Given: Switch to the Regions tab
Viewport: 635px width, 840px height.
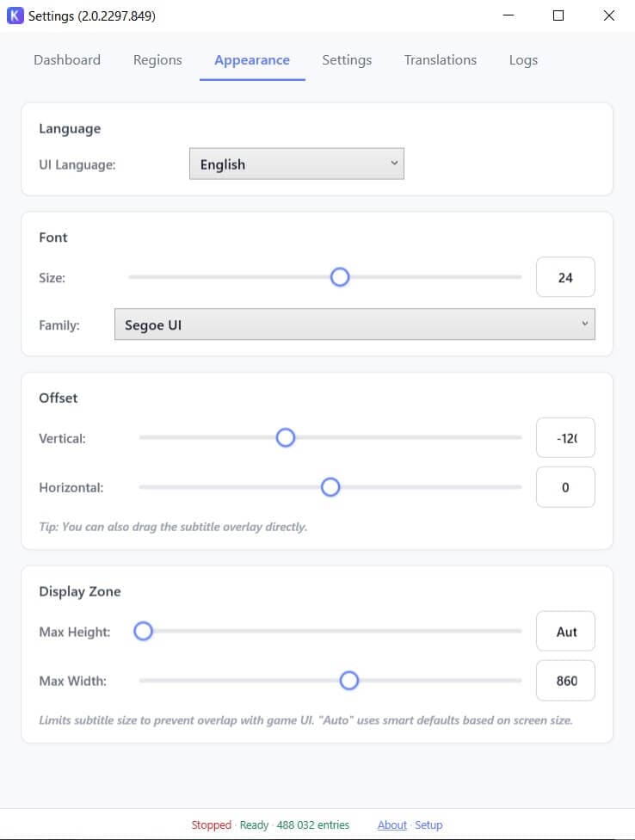Looking at the screenshot, I should click(x=157, y=60).
